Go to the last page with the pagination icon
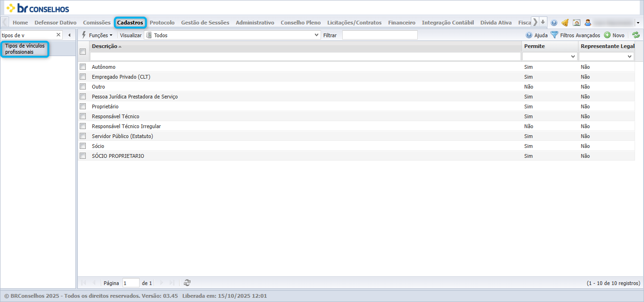This screenshot has width=644, height=302. 172,283
